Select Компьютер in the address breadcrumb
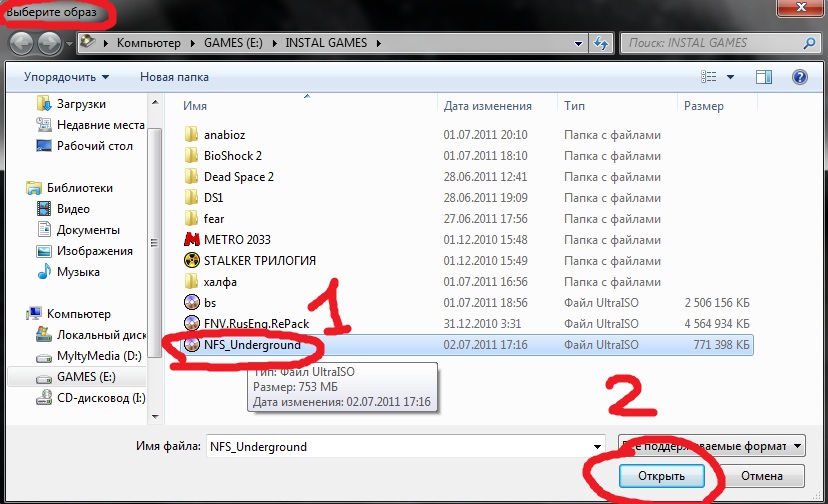Screen dimensions: 828x504 [x=148, y=43]
